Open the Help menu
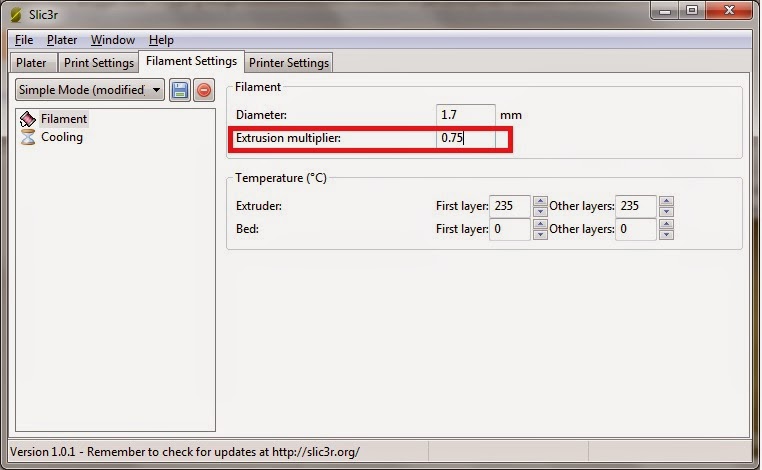This screenshot has height=470, width=762. pos(161,40)
